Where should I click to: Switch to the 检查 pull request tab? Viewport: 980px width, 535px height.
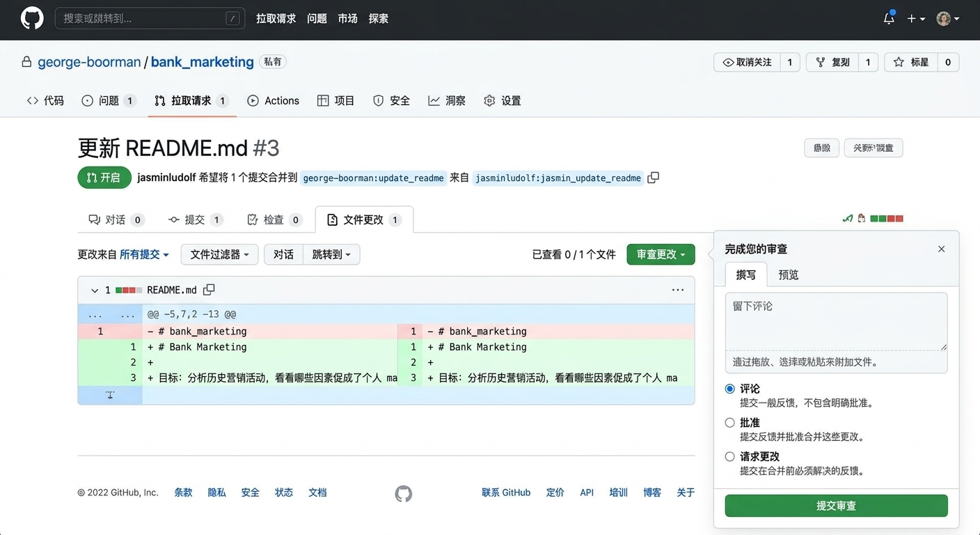(x=274, y=219)
